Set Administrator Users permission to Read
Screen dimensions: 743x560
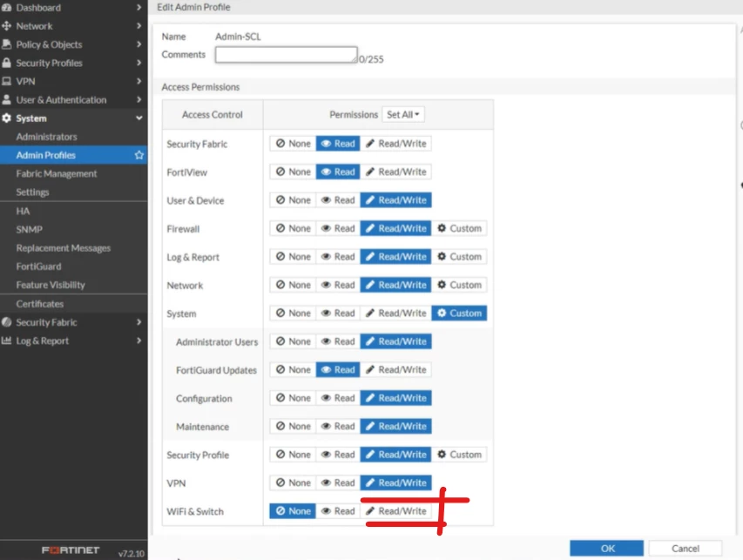[x=338, y=341]
